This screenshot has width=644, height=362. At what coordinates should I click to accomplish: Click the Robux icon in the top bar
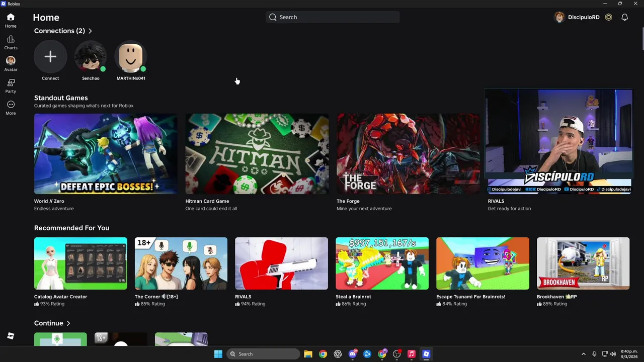point(608,17)
